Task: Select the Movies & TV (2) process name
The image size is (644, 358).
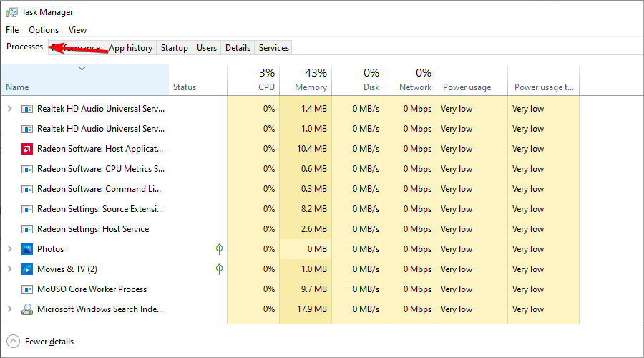Action: tap(67, 269)
